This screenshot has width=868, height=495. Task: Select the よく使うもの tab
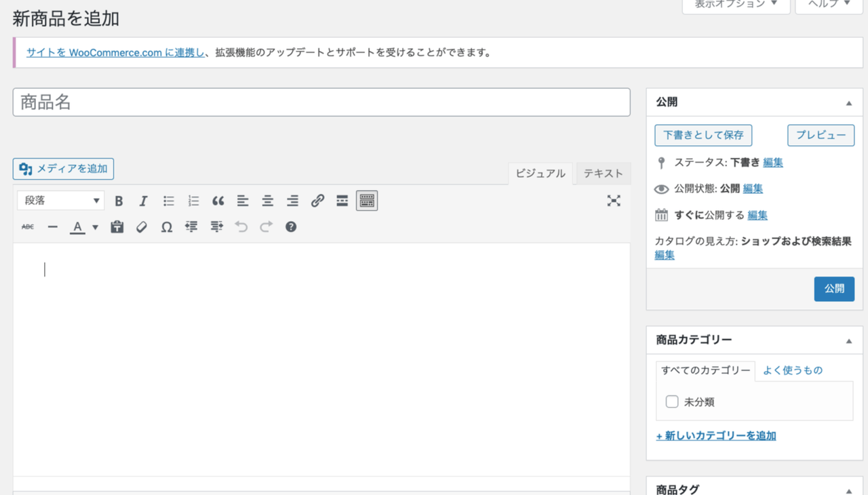(x=793, y=370)
